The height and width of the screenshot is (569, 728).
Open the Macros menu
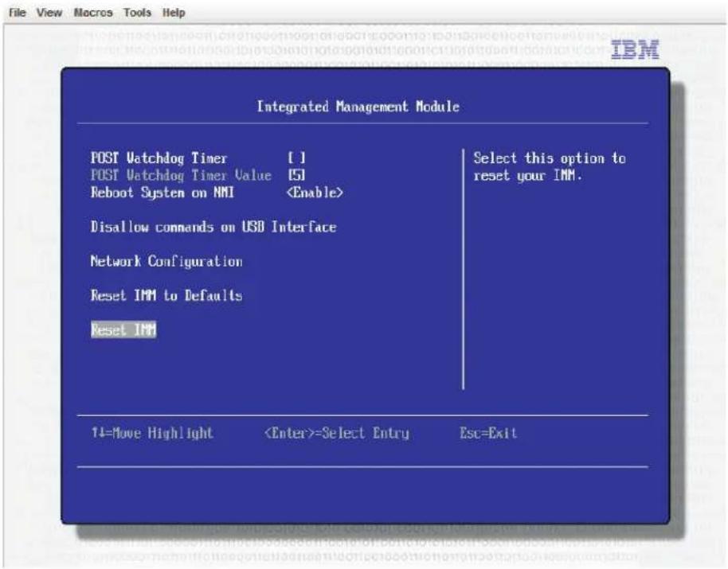[x=93, y=13]
